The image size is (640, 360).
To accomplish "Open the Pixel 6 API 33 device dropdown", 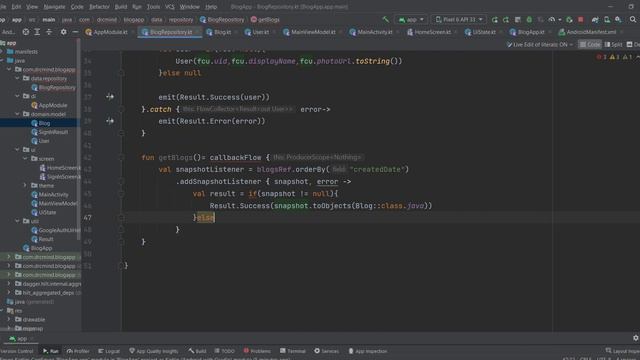I will click(459, 20).
